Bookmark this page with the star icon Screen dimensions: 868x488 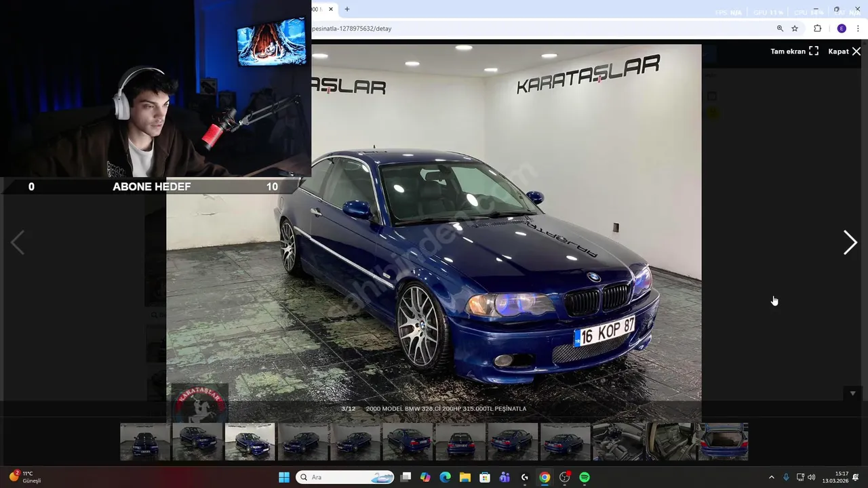point(795,28)
